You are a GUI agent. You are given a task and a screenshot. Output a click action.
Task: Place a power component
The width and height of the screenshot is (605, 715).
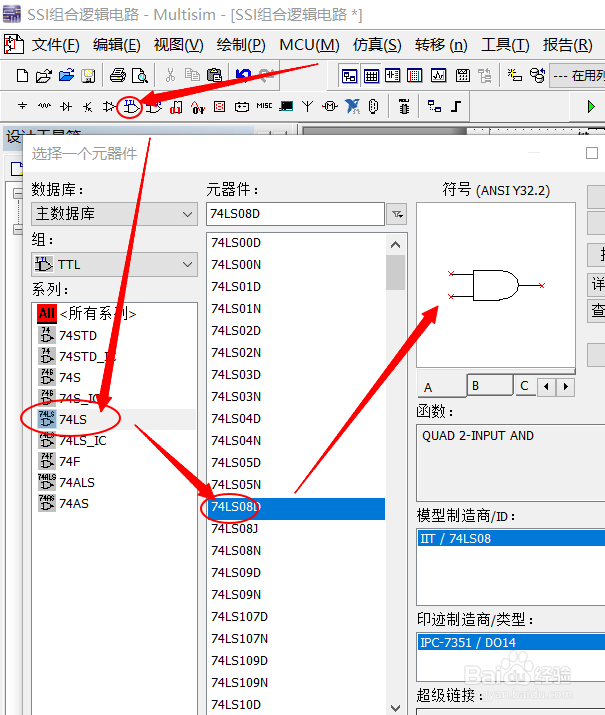(242, 107)
